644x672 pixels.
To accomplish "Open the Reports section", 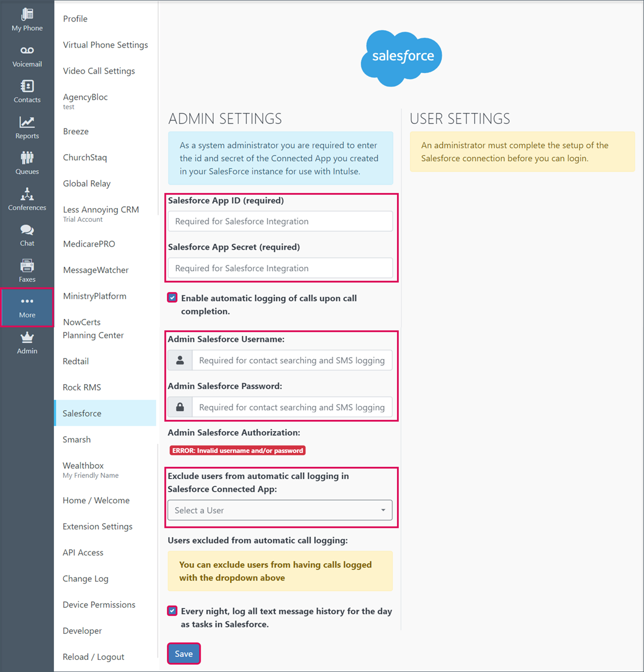I will coord(27,127).
